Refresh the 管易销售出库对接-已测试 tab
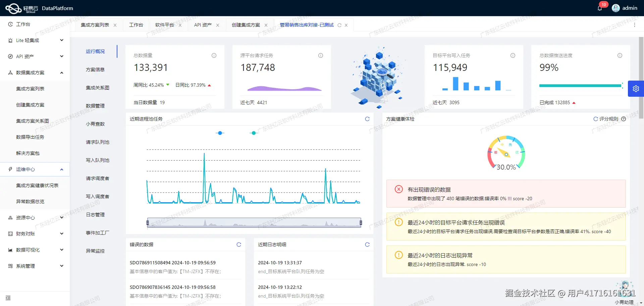The width and height of the screenshot is (644, 306). 340,25
